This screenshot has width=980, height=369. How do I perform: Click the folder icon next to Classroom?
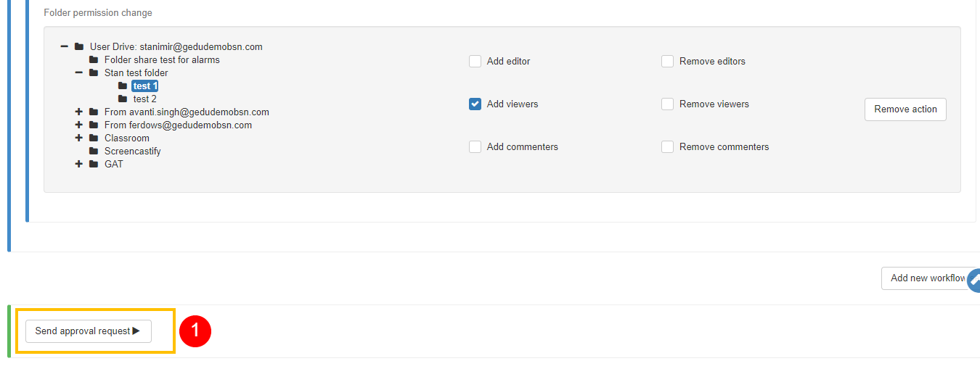[x=94, y=138]
